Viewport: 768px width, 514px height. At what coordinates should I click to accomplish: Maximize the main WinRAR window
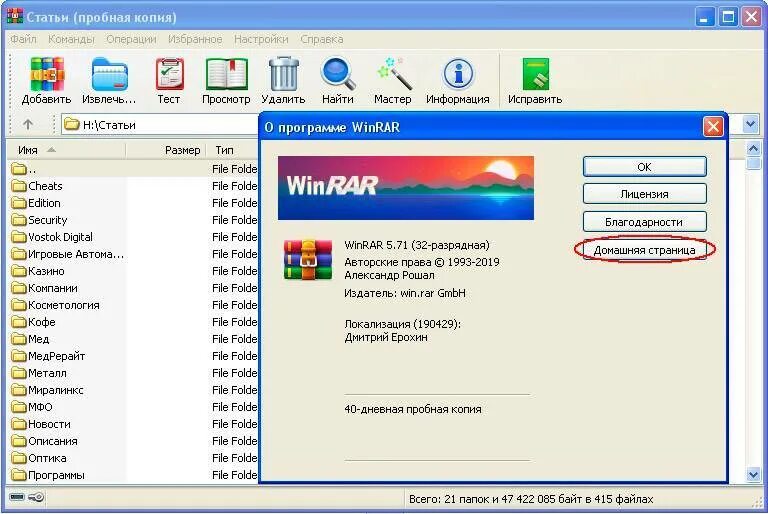point(728,17)
